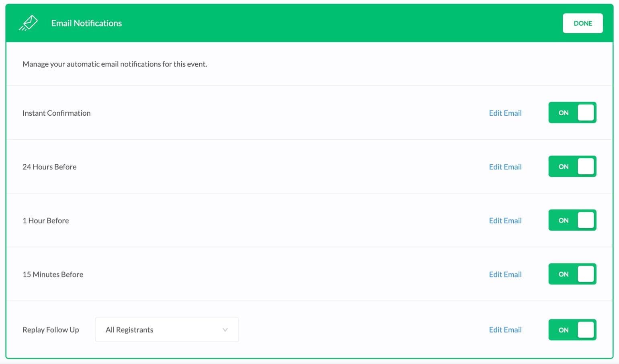Edit the 24 Hours Before email
This screenshot has width=619, height=364.
[x=505, y=167]
